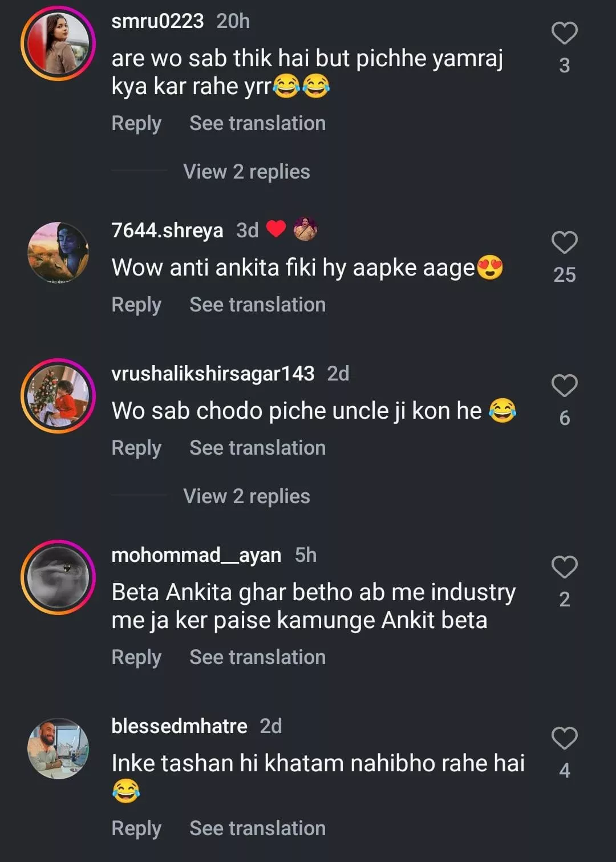Open the username link smru0223
Image resolution: width=616 pixels, height=862 pixels.
pyautogui.click(x=157, y=21)
